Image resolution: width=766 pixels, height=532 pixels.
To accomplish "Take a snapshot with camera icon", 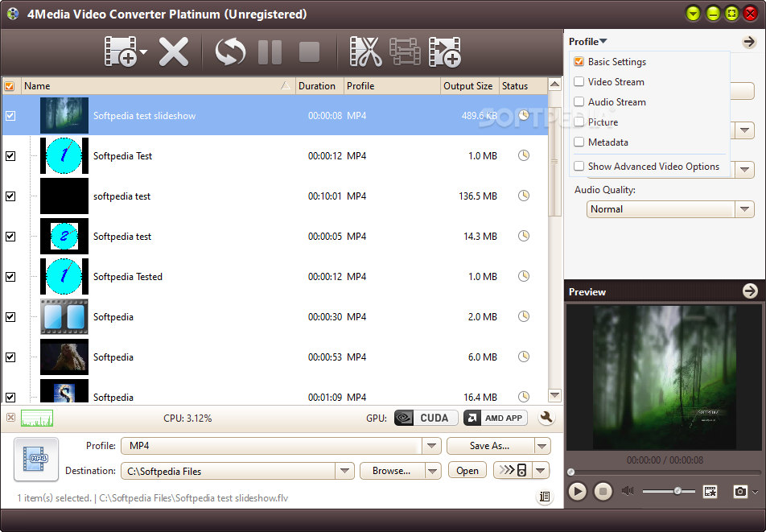I will [740, 492].
